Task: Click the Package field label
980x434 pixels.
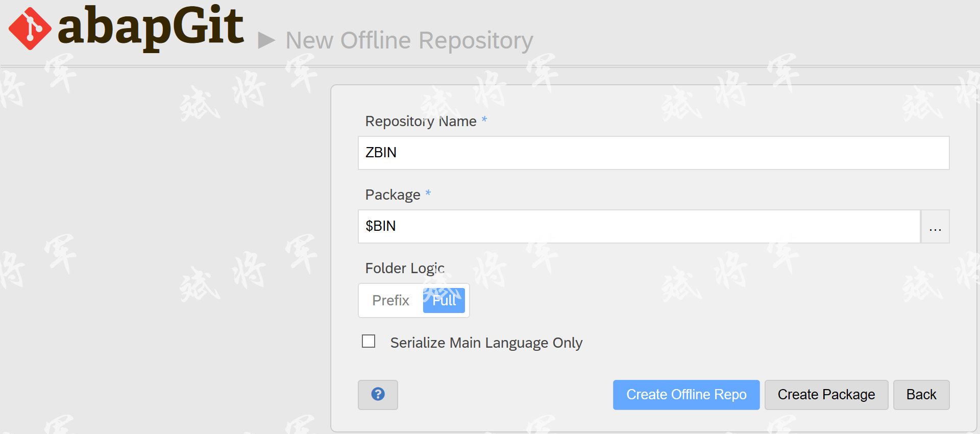Action: coord(393,195)
